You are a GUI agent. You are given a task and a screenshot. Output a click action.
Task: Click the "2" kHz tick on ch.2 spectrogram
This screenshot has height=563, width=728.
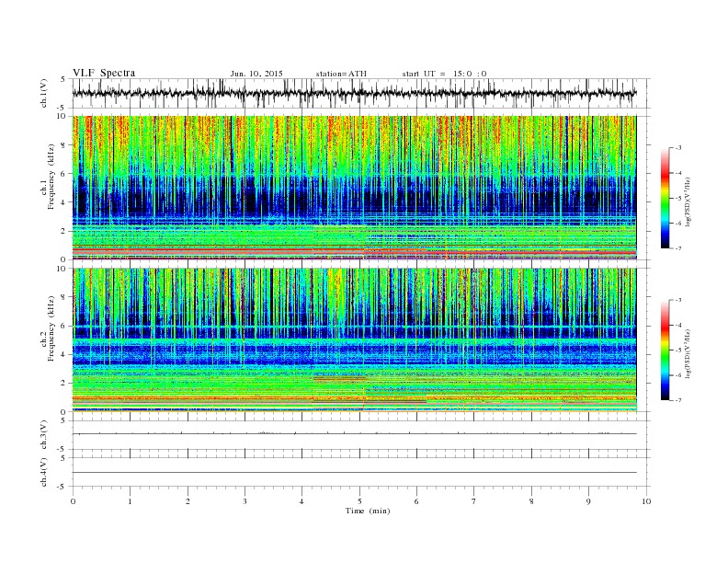64,384
